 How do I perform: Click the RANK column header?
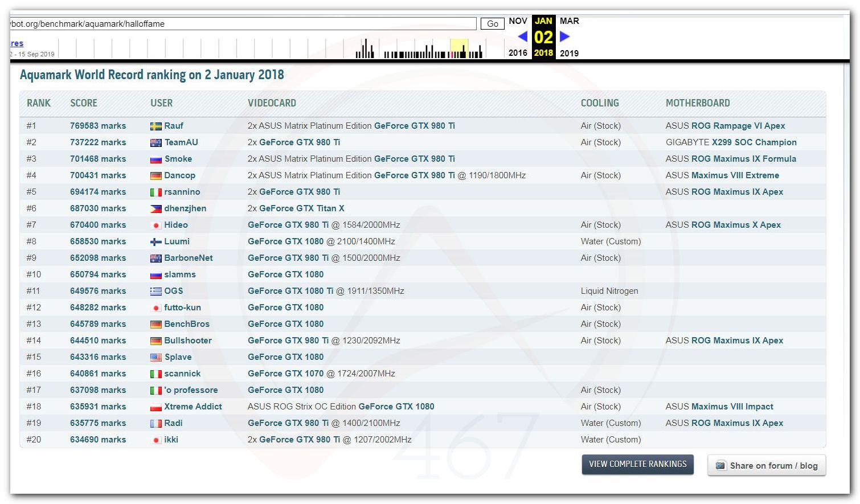39,103
